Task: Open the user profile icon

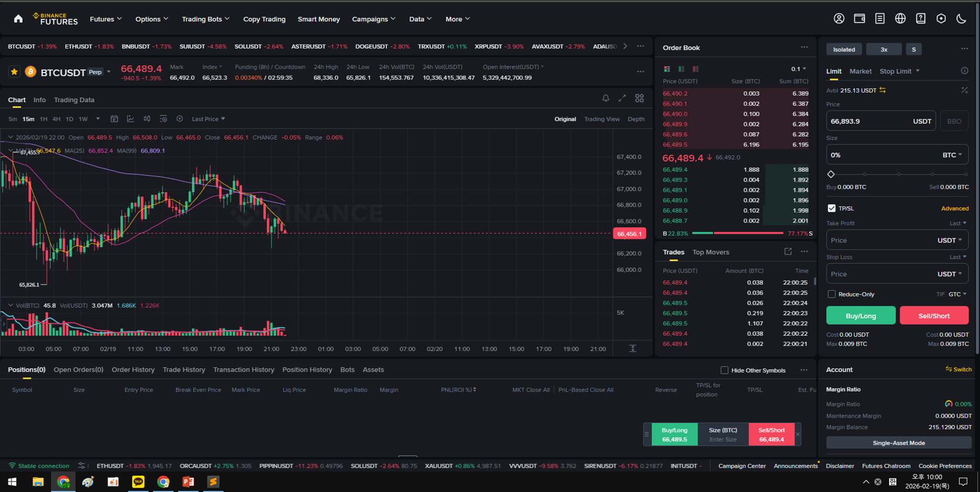Action: coord(839,19)
